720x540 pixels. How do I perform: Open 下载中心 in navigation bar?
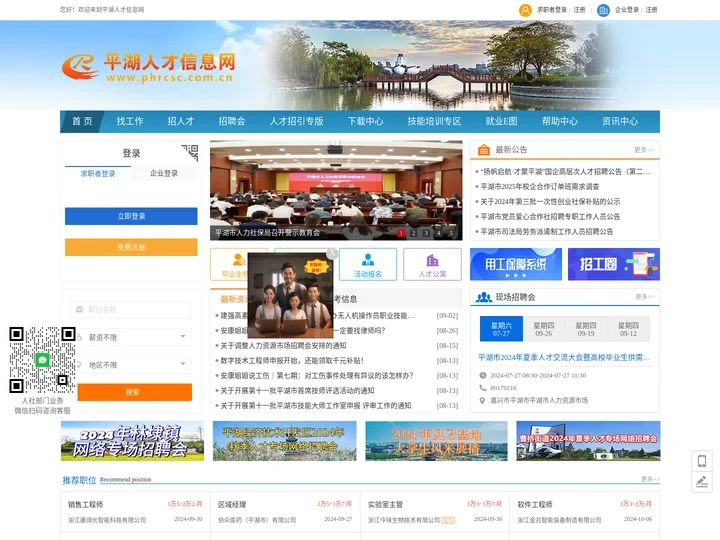(366, 121)
